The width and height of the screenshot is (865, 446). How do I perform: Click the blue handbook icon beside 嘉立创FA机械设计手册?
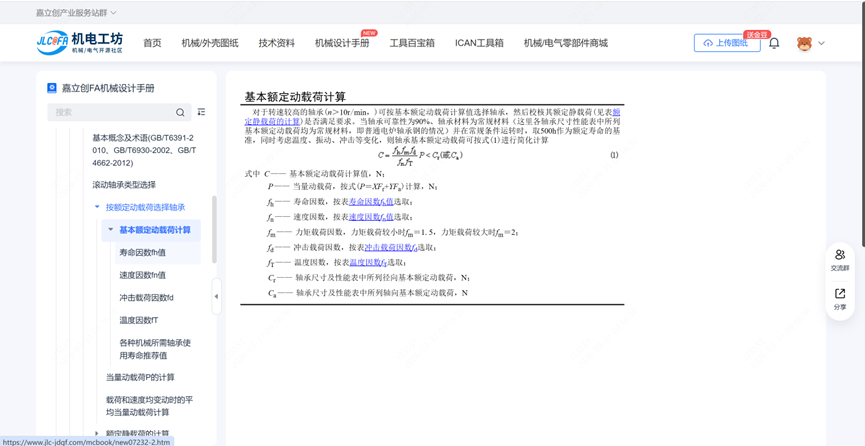click(52, 88)
